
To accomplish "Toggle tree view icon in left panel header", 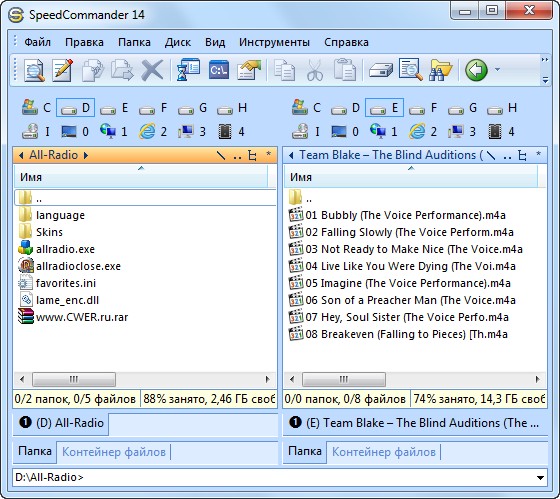I will click(252, 155).
